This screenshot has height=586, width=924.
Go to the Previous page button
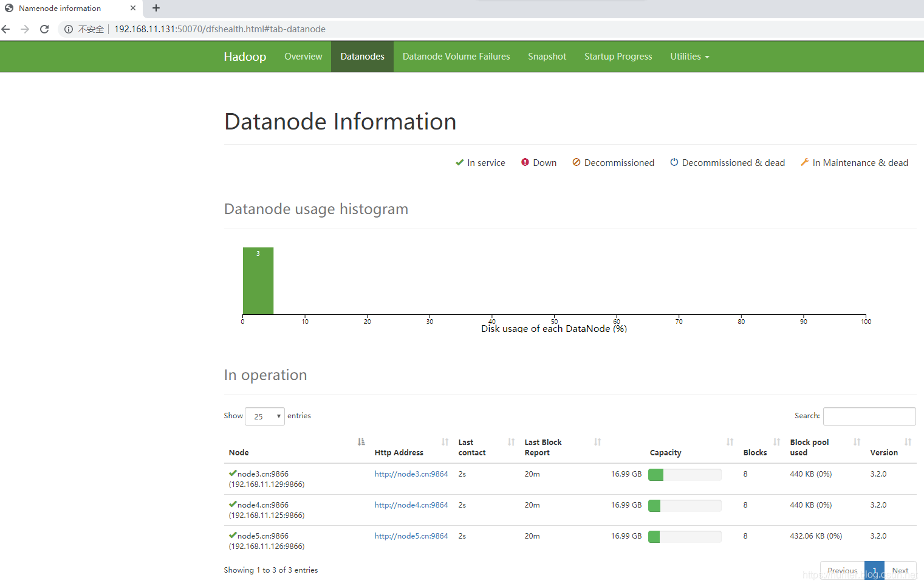coord(843,571)
